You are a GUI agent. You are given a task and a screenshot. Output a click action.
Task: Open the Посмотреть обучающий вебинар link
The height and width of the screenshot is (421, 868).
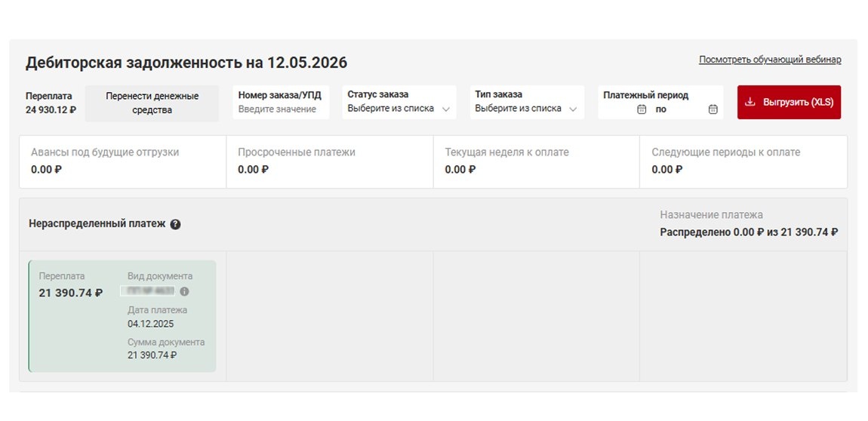click(x=770, y=60)
